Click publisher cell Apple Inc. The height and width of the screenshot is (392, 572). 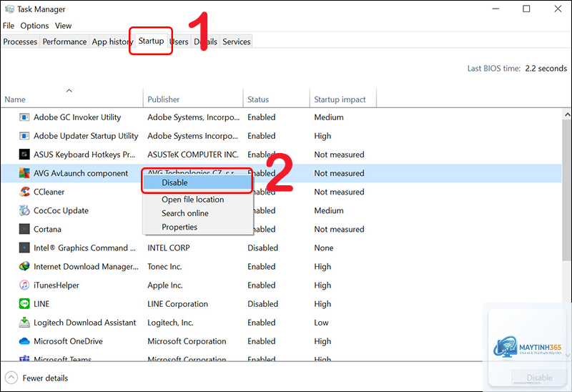pos(165,285)
